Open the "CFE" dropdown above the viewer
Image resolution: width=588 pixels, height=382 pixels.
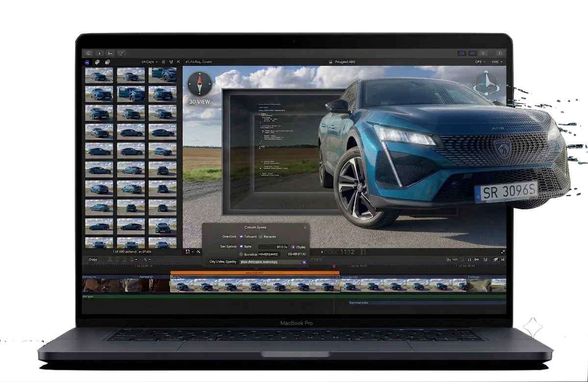pos(480,62)
